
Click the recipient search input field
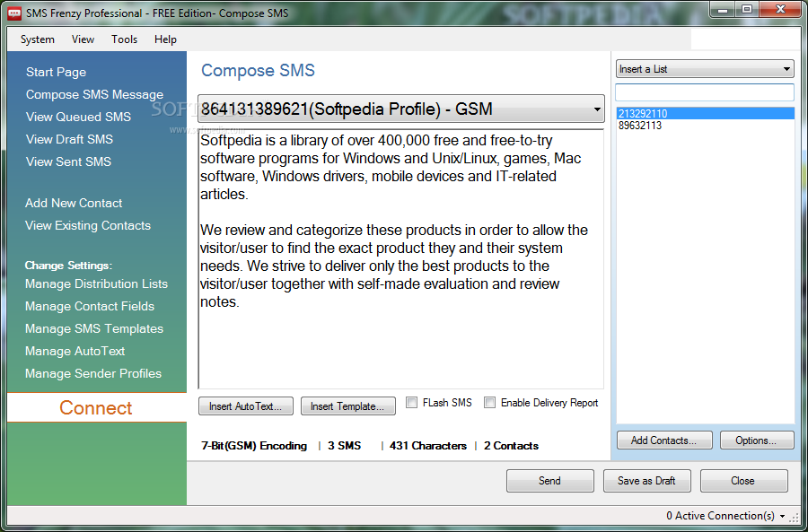(x=705, y=92)
